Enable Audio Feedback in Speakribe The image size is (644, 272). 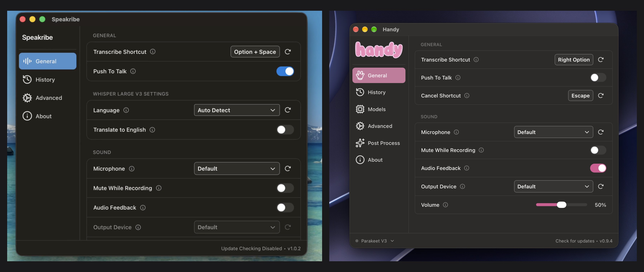285,208
